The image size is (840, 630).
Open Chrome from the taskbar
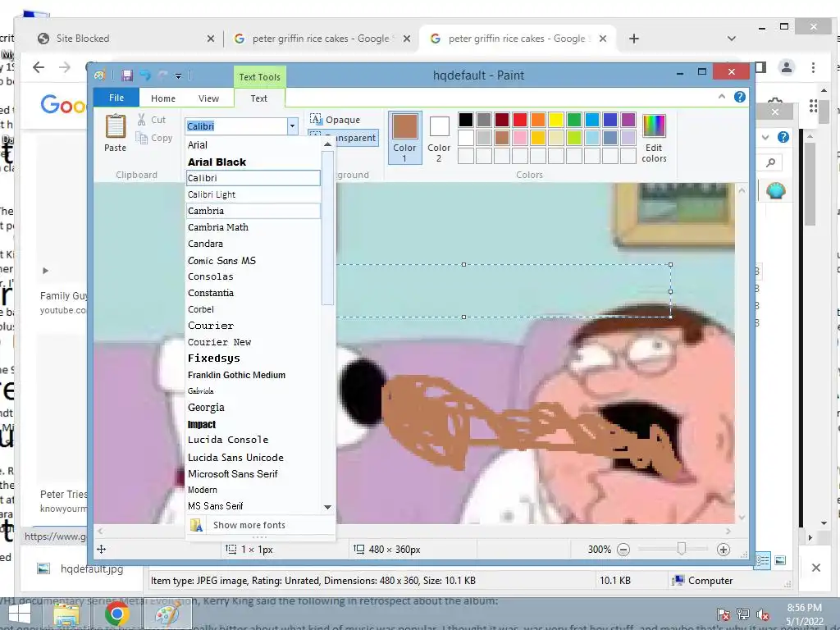point(116,614)
